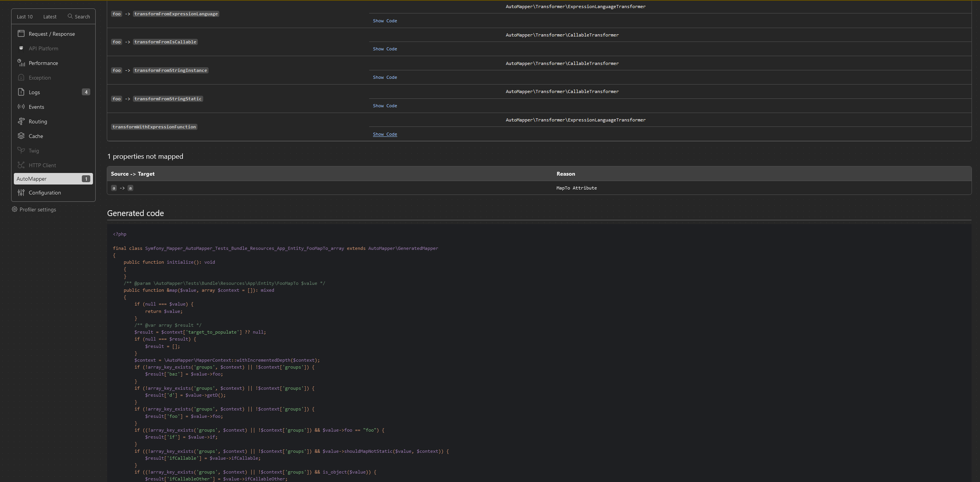
Task: Open the Performance panel icon
Action: (x=21, y=63)
